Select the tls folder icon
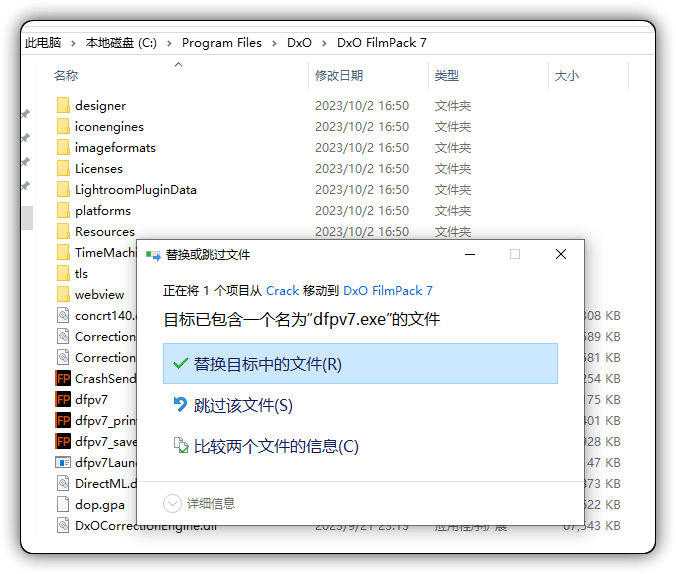676x574 pixels. point(63,273)
